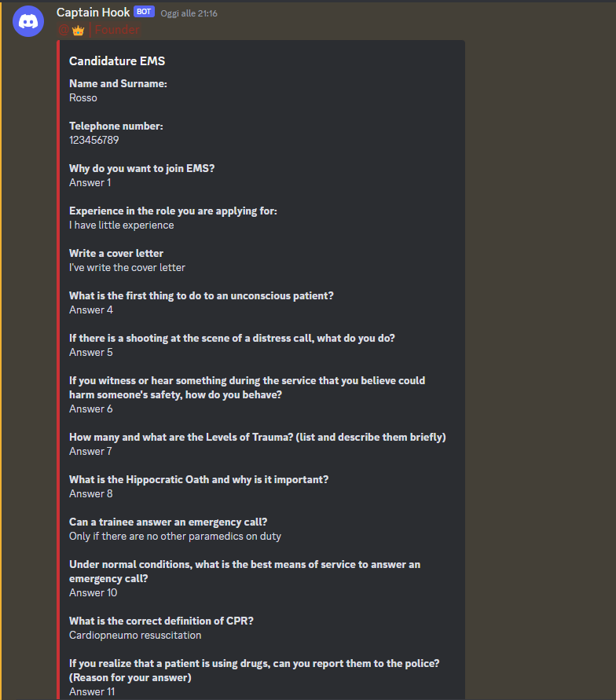Image resolution: width=616 pixels, height=700 pixels.
Task: Click 'Only if there are no other paramedics' answer
Action: click(x=174, y=536)
